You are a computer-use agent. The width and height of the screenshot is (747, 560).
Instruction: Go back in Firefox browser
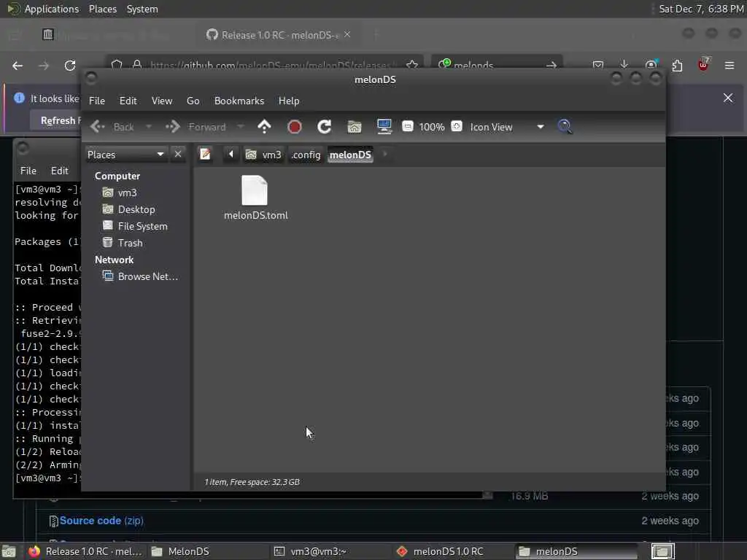(18, 66)
